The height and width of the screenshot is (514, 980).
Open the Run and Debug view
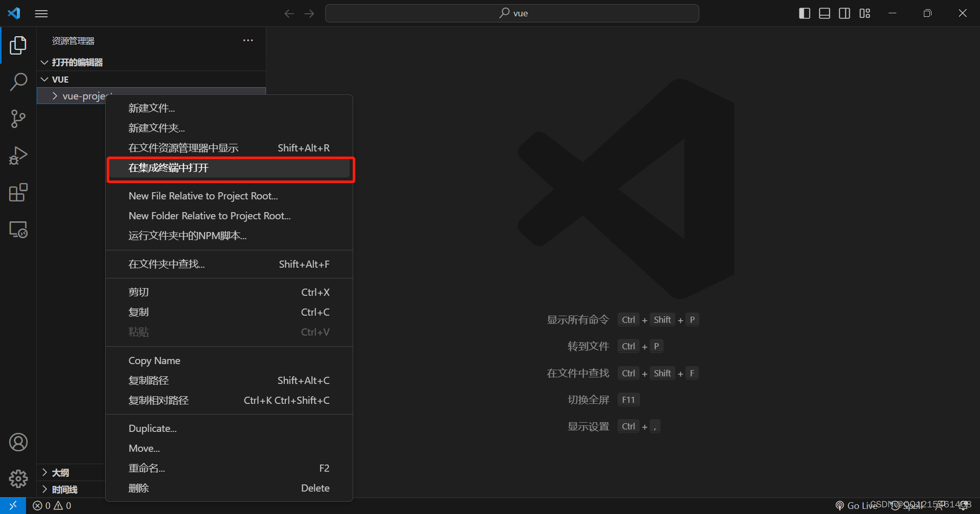(x=18, y=156)
